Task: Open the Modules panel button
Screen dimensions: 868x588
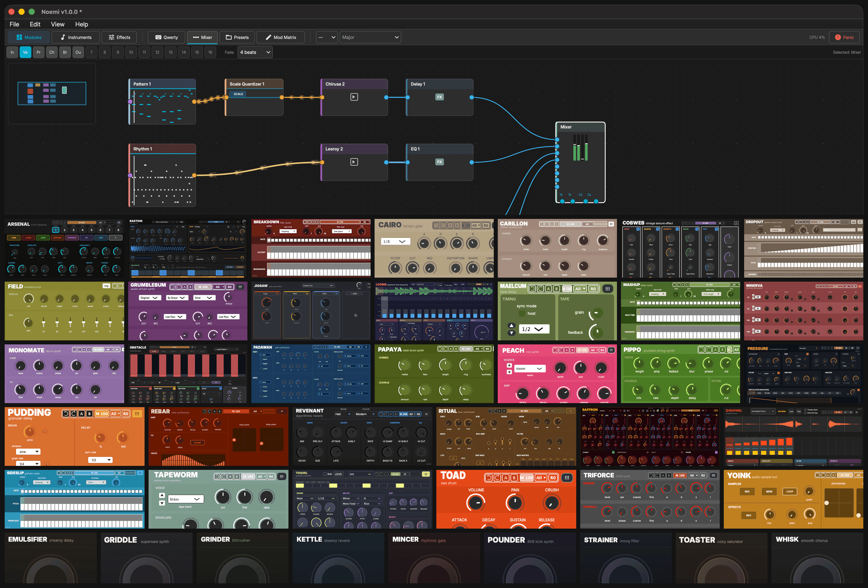Action: click(x=29, y=37)
